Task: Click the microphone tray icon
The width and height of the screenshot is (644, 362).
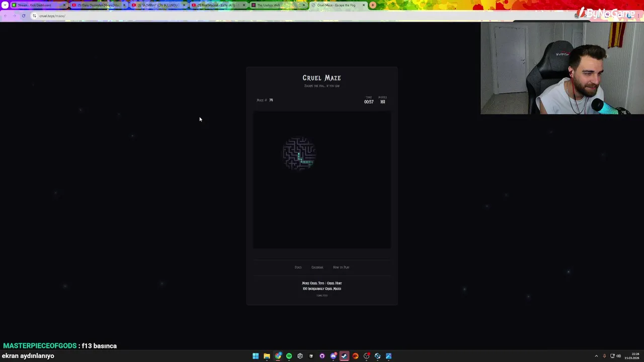Action: (x=604, y=356)
